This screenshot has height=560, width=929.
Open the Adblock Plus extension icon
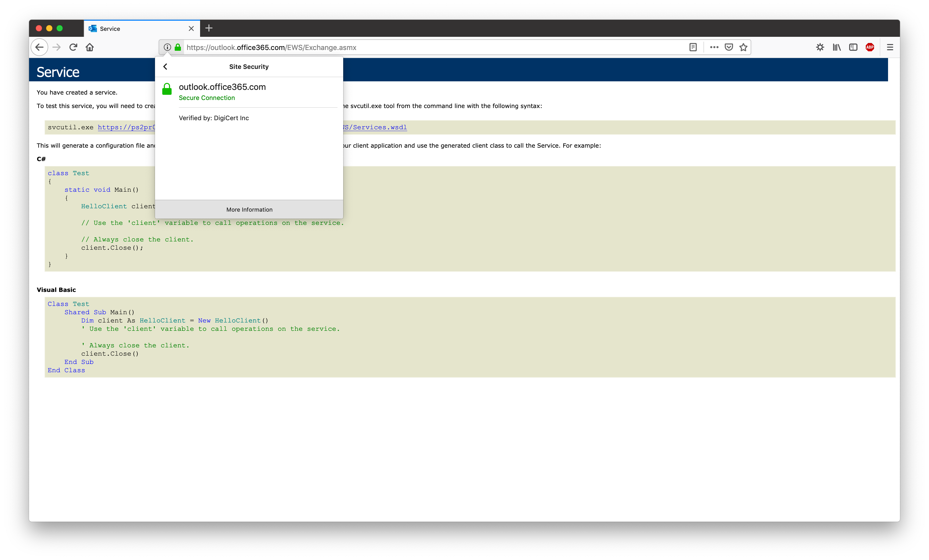869,47
